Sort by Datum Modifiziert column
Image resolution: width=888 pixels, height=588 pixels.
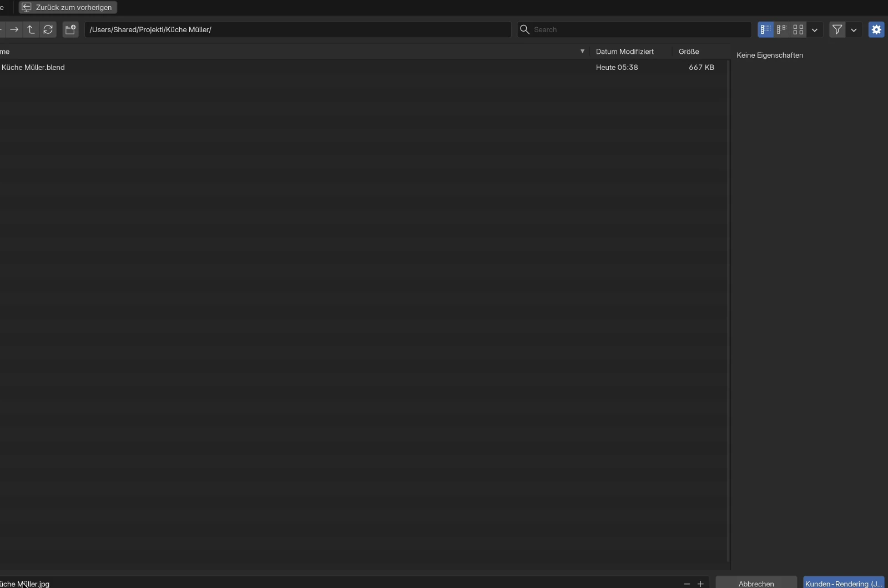[x=625, y=52]
